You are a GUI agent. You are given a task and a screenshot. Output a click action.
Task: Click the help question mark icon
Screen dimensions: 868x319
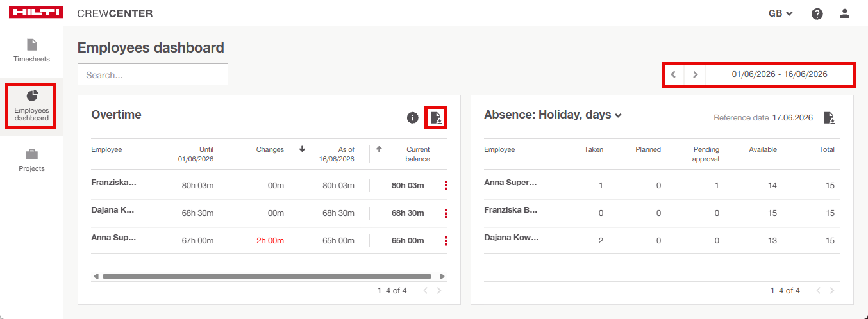tap(817, 13)
